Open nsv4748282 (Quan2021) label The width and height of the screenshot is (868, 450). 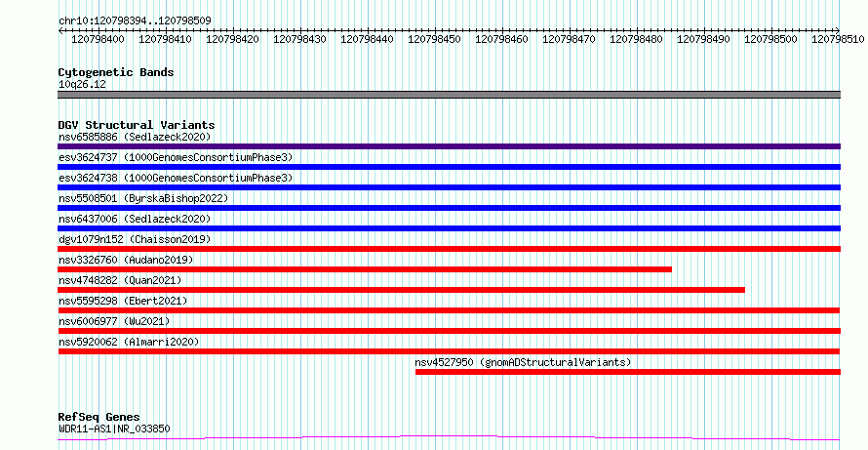point(120,280)
